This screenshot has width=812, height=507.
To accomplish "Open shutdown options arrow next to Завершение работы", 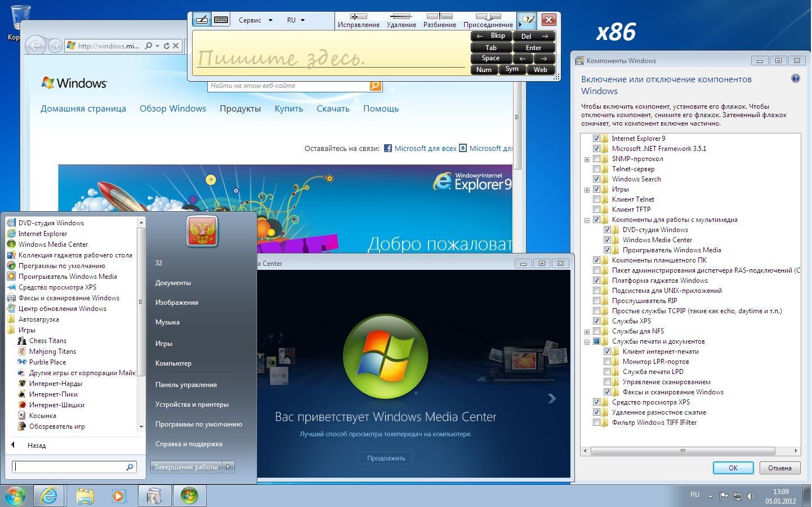I will pyautogui.click(x=228, y=467).
